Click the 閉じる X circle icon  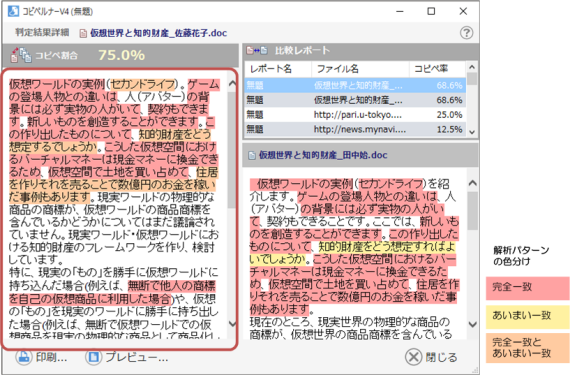point(413,357)
